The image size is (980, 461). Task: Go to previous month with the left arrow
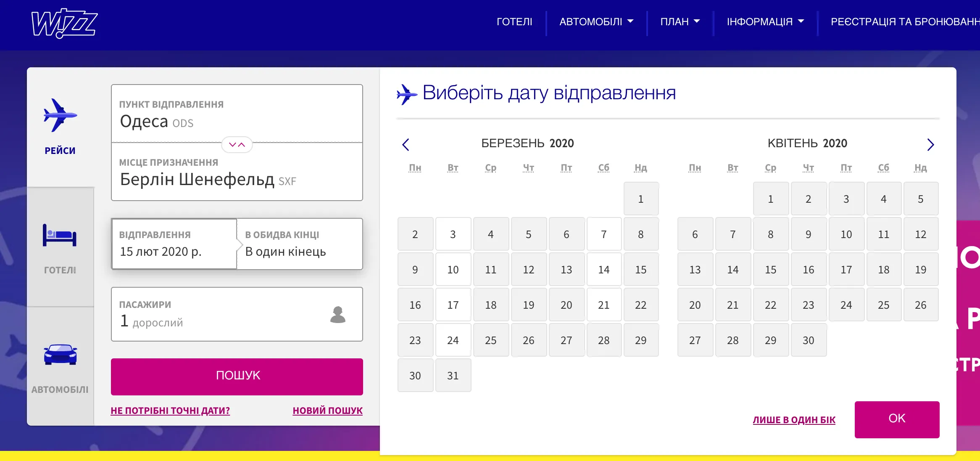pos(406,144)
